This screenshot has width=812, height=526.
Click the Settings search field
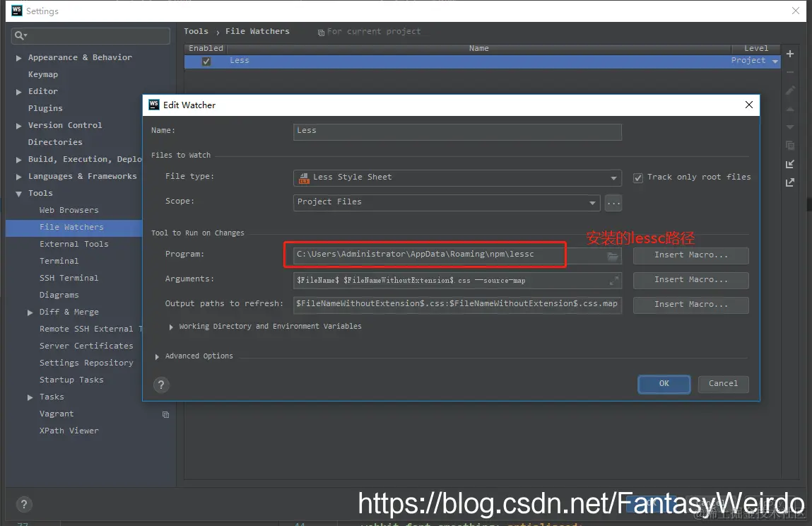(x=90, y=36)
